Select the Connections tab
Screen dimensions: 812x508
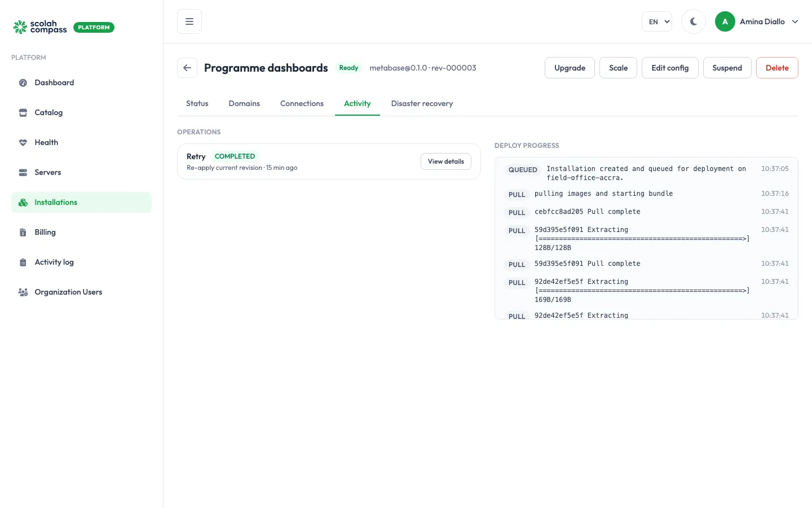coord(302,104)
